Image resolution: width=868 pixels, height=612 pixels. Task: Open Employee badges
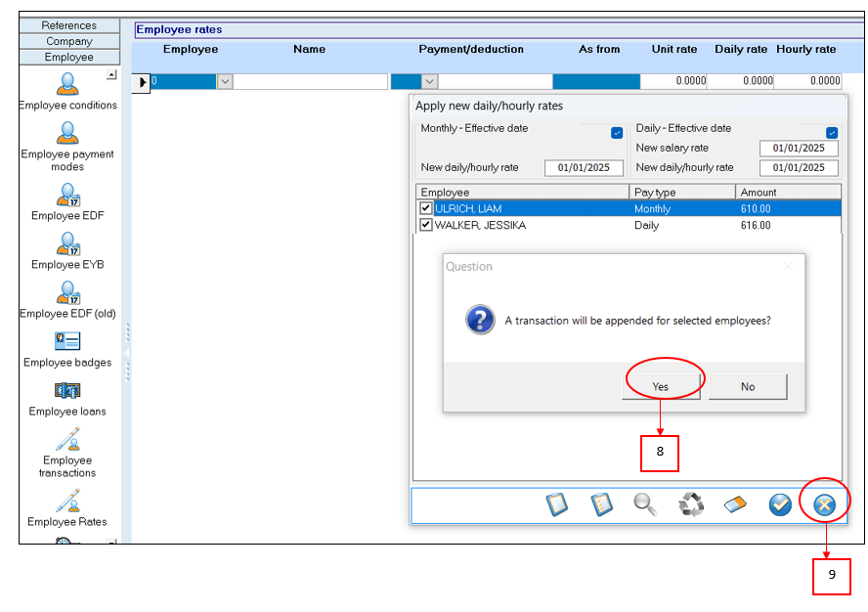coord(67,342)
